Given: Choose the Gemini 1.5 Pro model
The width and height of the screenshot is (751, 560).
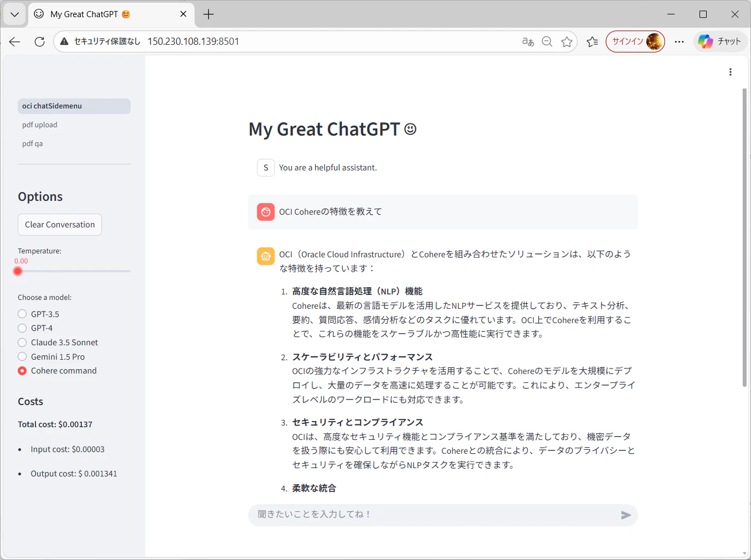Looking at the screenshot, I should tap(52, 357).
